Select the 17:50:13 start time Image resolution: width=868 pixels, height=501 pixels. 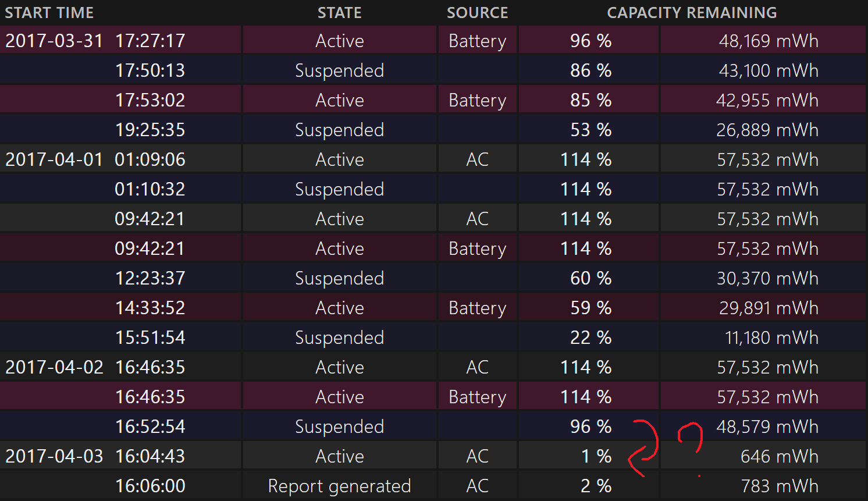(150, 70)
